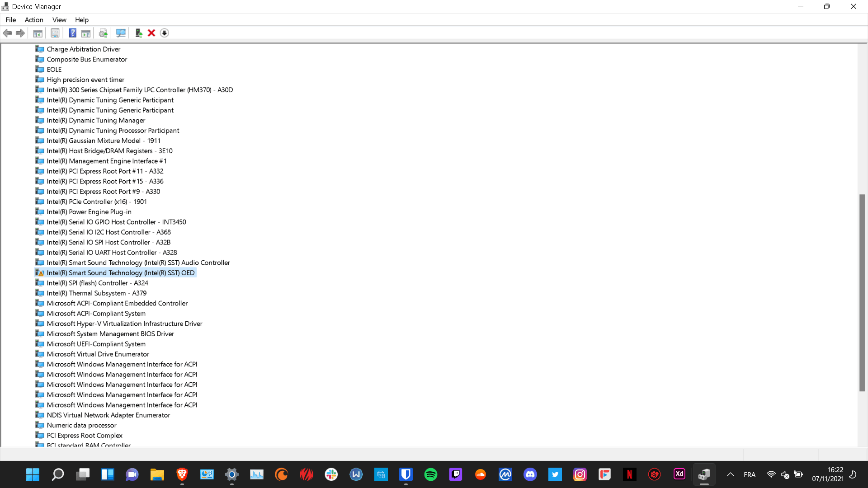Screen dimensions: 868x488
Task: Navigate forward using the toolbar arrow
Action: pos(20,33)
